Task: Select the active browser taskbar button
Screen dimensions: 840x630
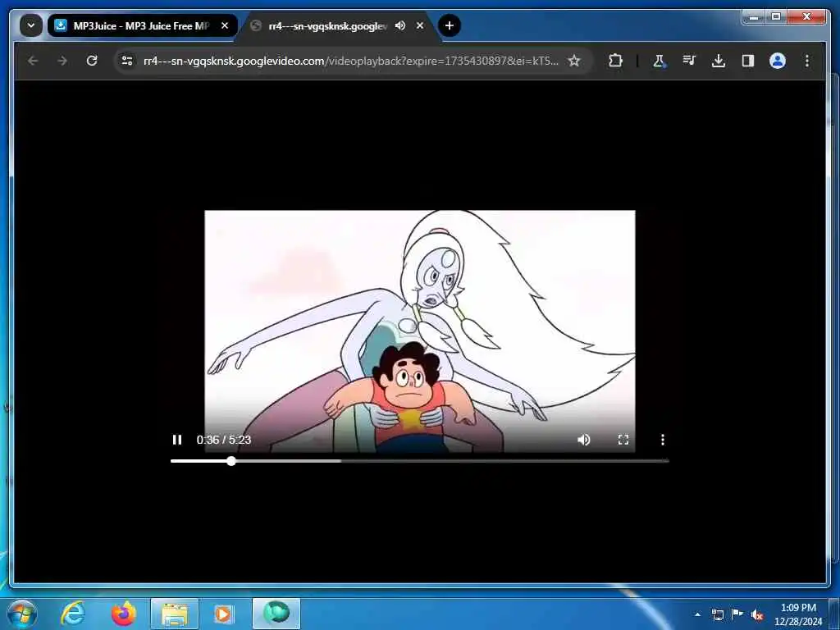Action: pos(276,614)
